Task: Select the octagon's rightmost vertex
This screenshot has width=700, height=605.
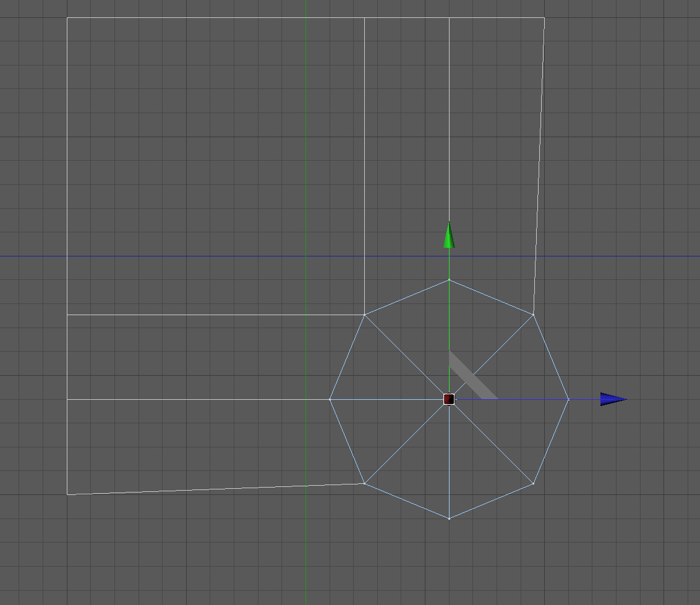Action: point(568,399)
